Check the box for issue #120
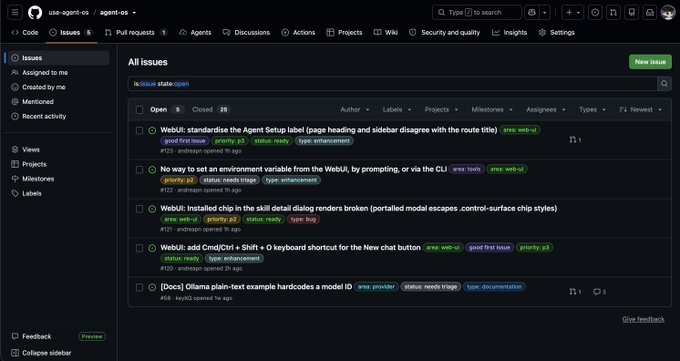 139,248
